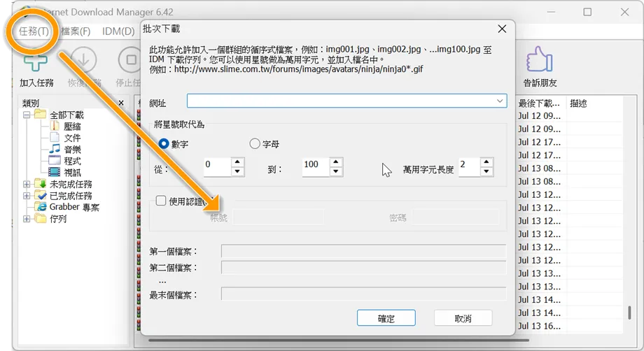Increase the 到 (to) value spinner
Screen dimensions: 644x351
coord(336,162)
